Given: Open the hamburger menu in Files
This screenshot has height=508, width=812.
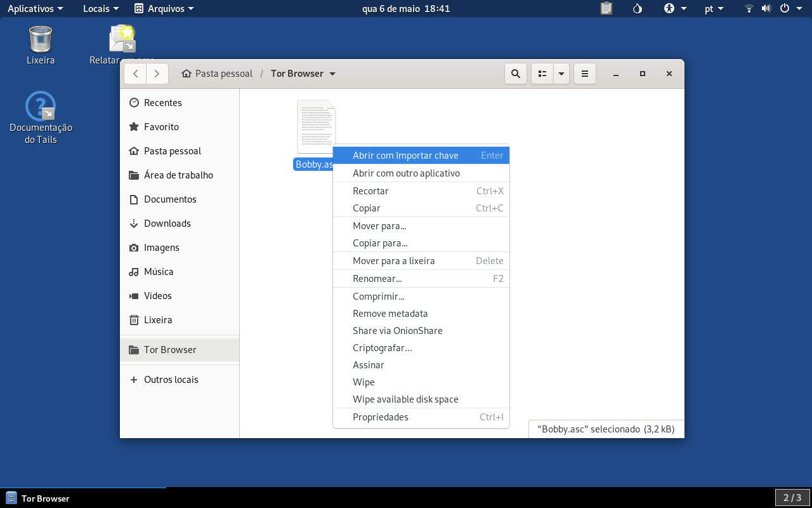Looking at the screenshot, I should pyautogui.click(x=585, y=74).
